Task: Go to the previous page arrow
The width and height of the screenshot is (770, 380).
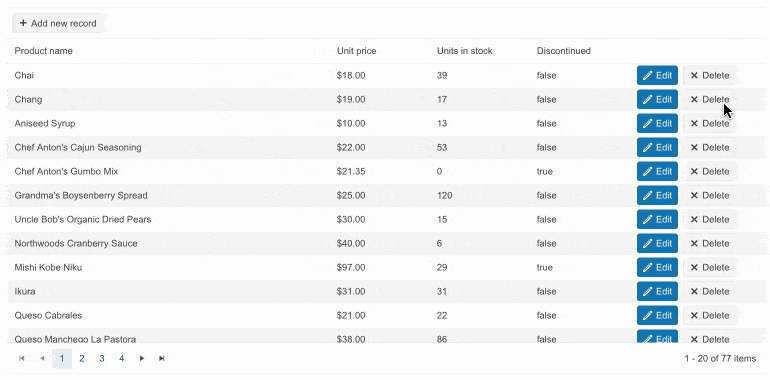Action: (42, 358)
